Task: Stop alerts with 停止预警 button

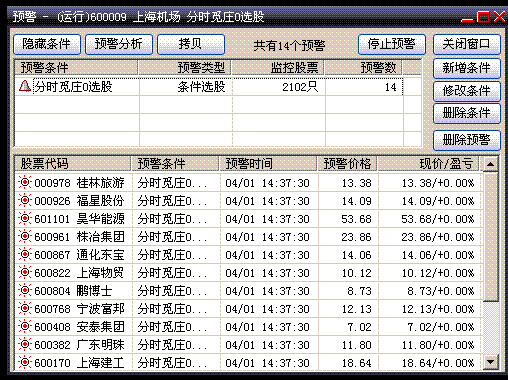Action: point(392,44)
